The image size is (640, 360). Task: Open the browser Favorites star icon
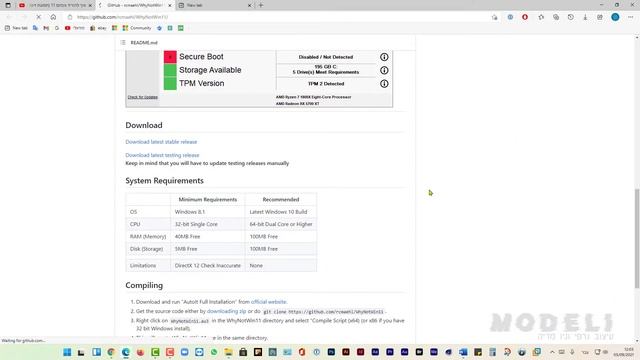(x=541, y=17)
